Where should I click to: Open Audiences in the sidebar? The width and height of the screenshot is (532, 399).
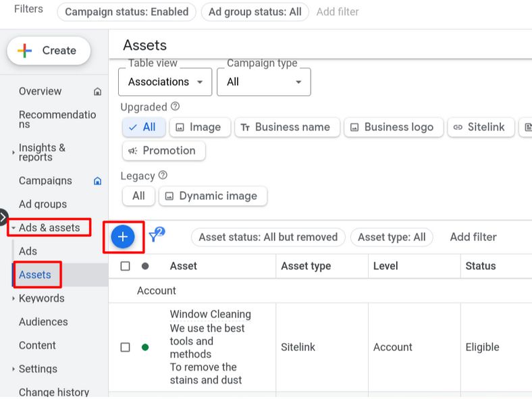(x=43, y=322)
